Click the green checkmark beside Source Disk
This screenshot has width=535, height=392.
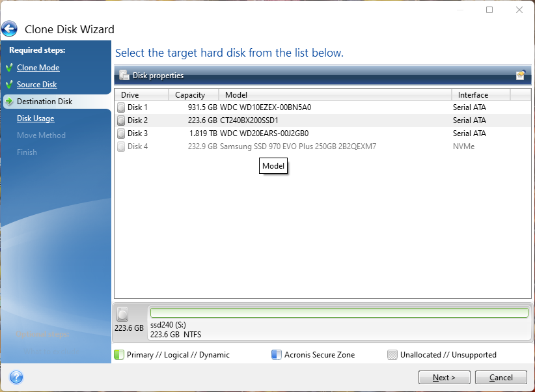coord(9,85)
